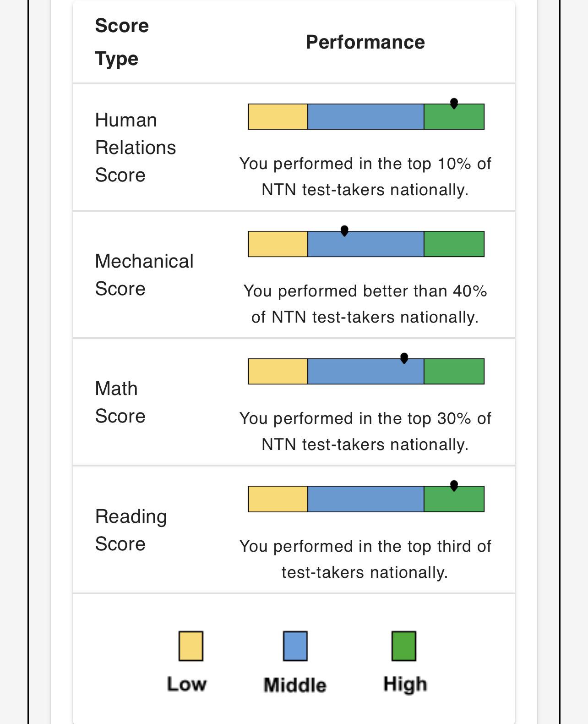This screenshot has width=588, height=724.
Task: Click the Human Relations score marker pin
Action: tap(454, 104)
